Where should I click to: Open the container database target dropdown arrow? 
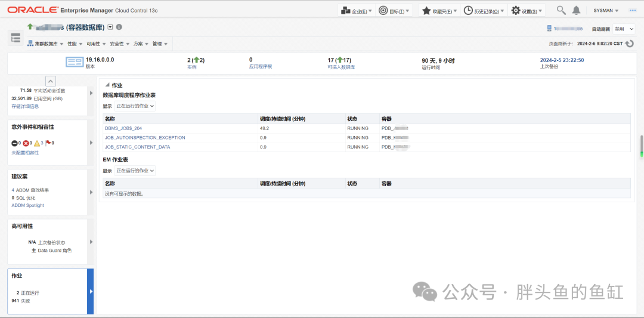110,27
